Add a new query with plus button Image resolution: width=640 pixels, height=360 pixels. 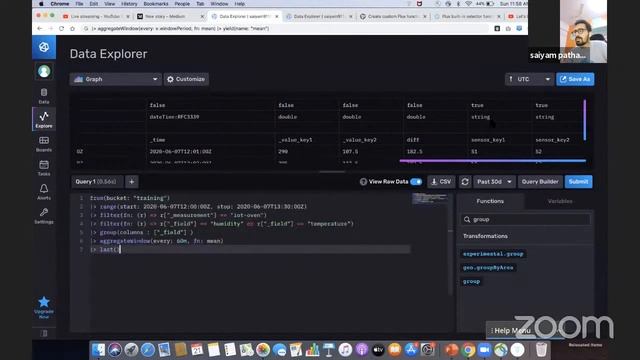(132, 182)
